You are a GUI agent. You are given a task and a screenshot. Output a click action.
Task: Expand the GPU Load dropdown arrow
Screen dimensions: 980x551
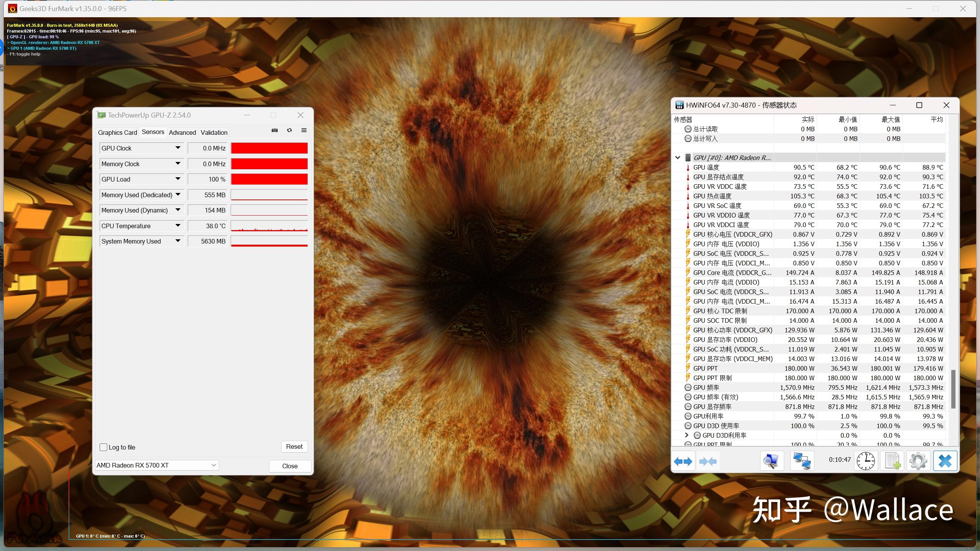(x=177, y=179)
